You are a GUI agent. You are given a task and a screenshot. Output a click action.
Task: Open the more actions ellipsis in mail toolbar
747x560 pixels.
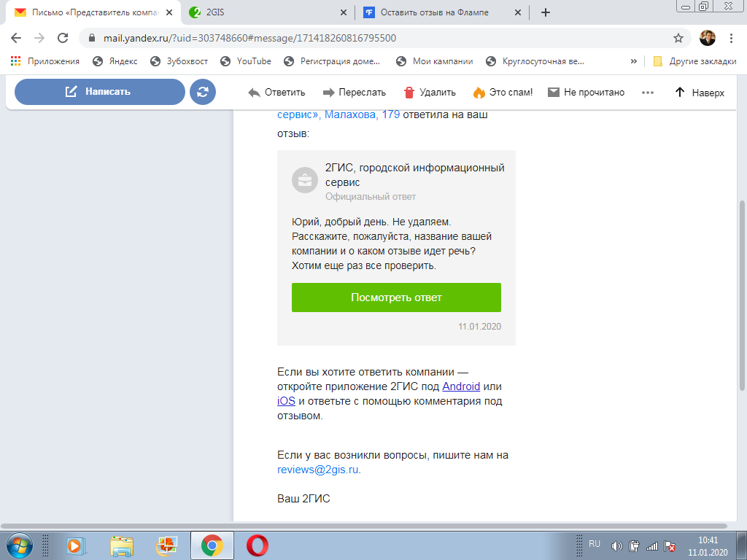click(x=648, y=93)
